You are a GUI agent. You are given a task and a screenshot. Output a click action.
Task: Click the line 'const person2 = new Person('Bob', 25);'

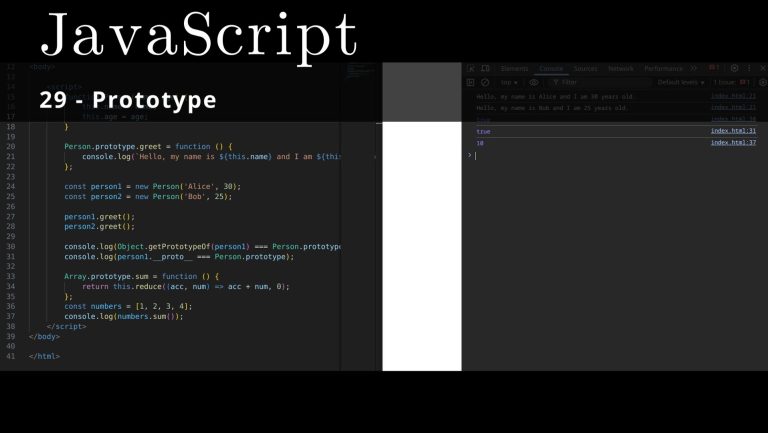148,196
